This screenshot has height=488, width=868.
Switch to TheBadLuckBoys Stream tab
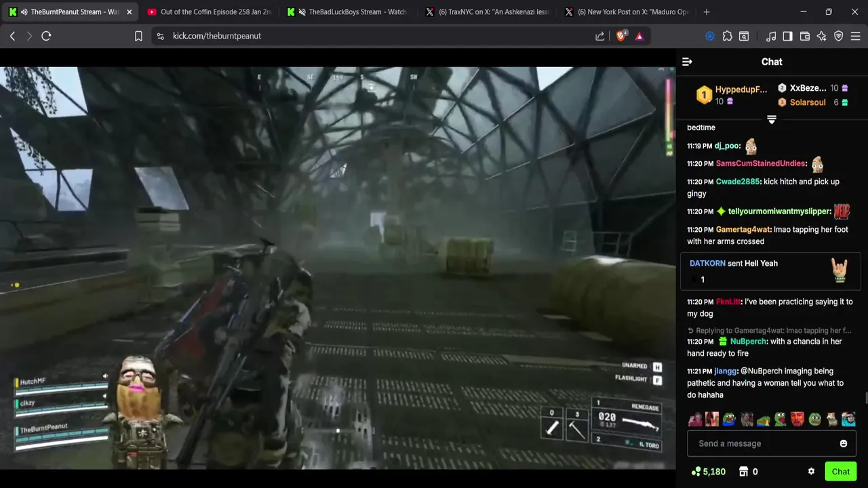pyautogui.click(x=347, y=12)
